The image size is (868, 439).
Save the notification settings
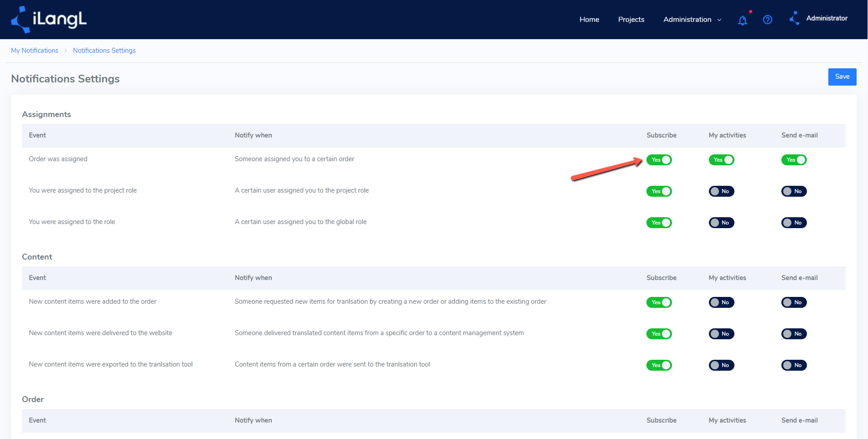pos(842,77)
